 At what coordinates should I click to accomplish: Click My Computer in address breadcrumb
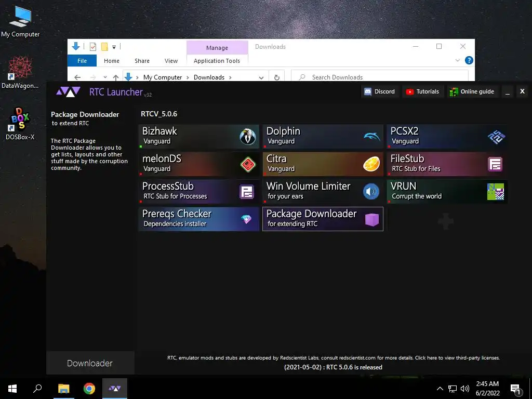click(x=163, y=77)
